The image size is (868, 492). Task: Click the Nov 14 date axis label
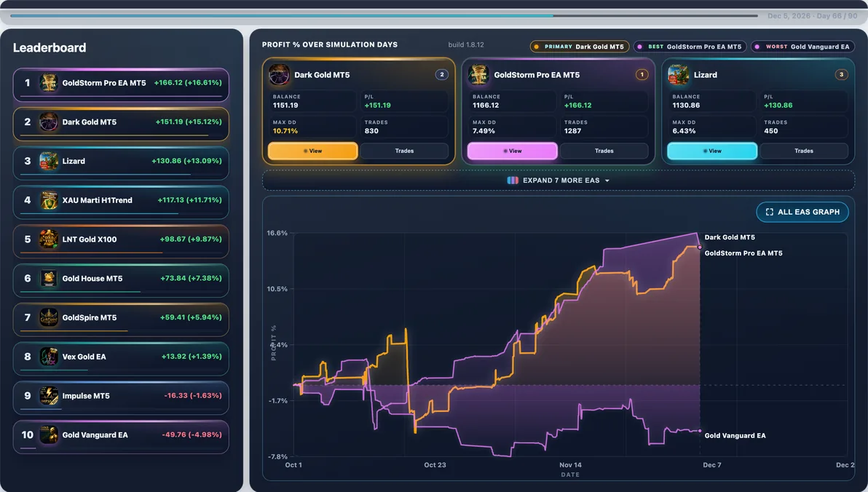pos(570,465)
